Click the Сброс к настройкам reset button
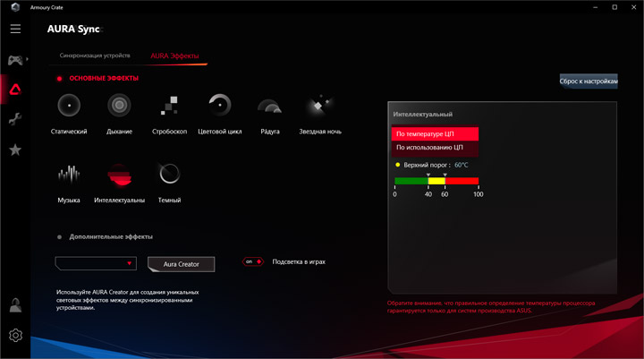This screenshot has width=644, height=359. pyautogui.click(x=589, y=81)
